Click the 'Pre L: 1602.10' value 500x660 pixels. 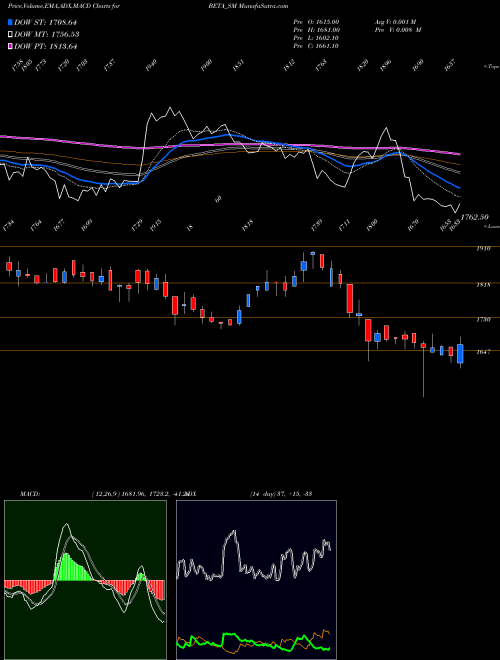coord(316,38)
